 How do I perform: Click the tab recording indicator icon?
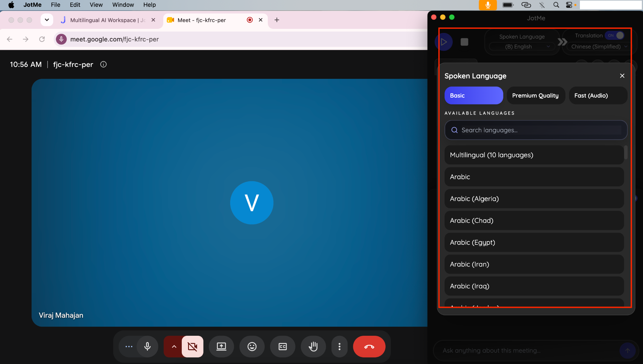pos(250,20)
